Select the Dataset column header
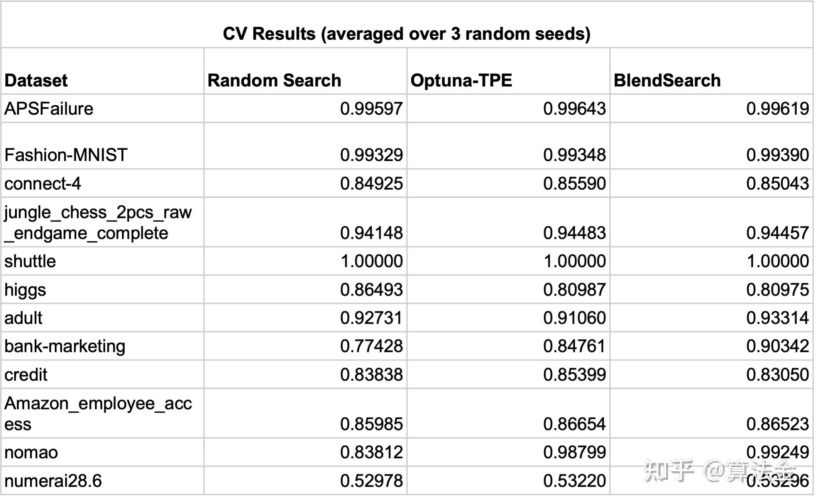 pos(36,81)
